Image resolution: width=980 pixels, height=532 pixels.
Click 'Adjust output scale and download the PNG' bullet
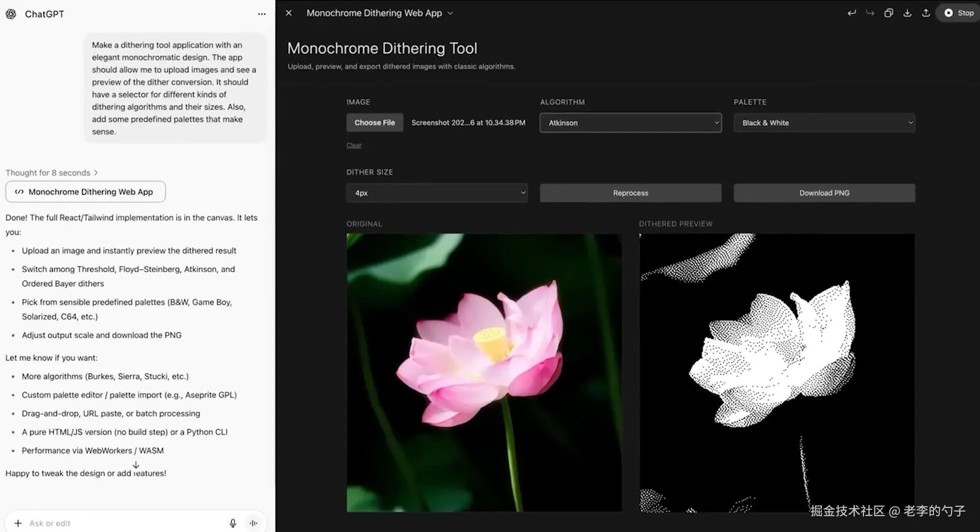102,335
